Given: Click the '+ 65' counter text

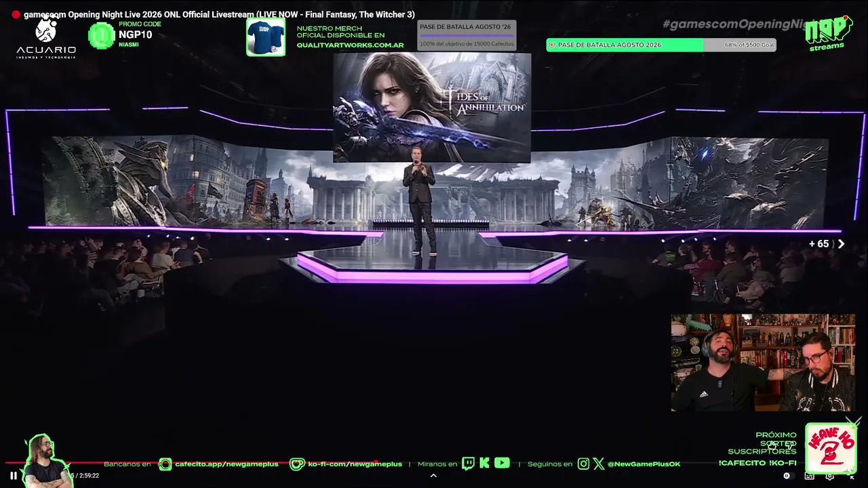Looking at the screenshot, I should pyautogui.click(x=819, y=244).
